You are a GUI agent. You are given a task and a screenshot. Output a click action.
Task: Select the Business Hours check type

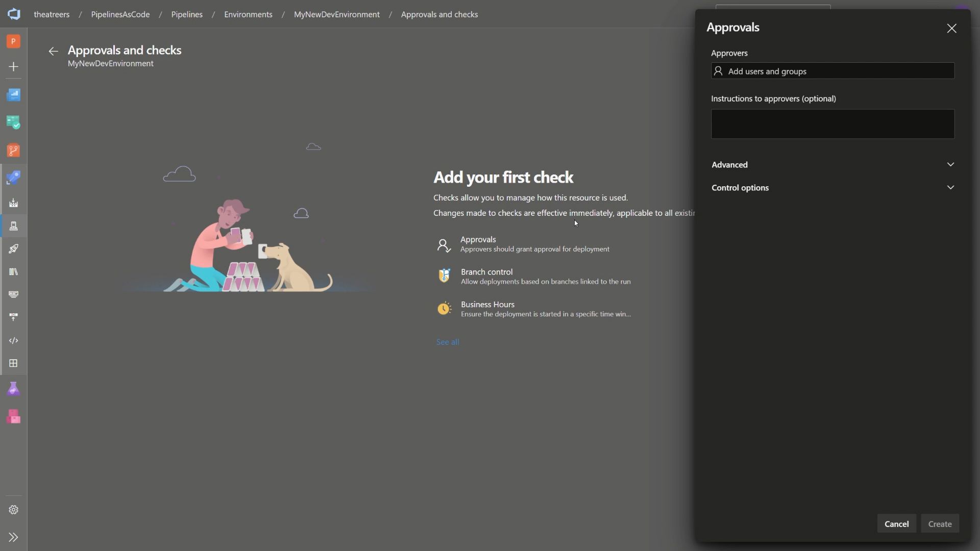[x=546, y=309]
